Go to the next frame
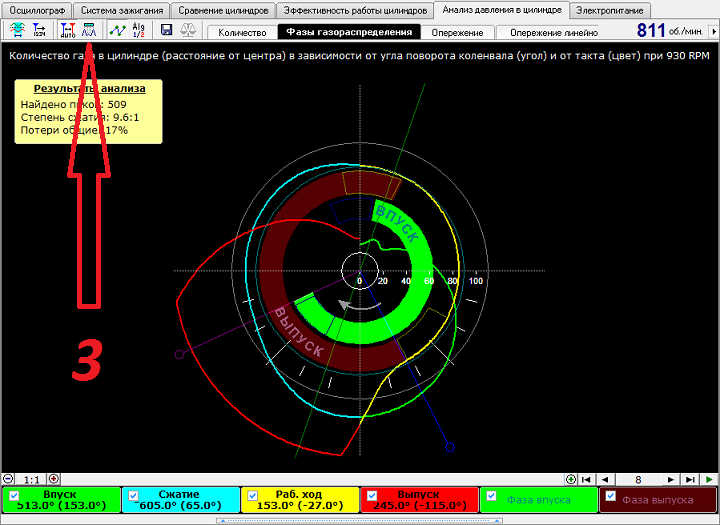 click(x=671, y=480)
